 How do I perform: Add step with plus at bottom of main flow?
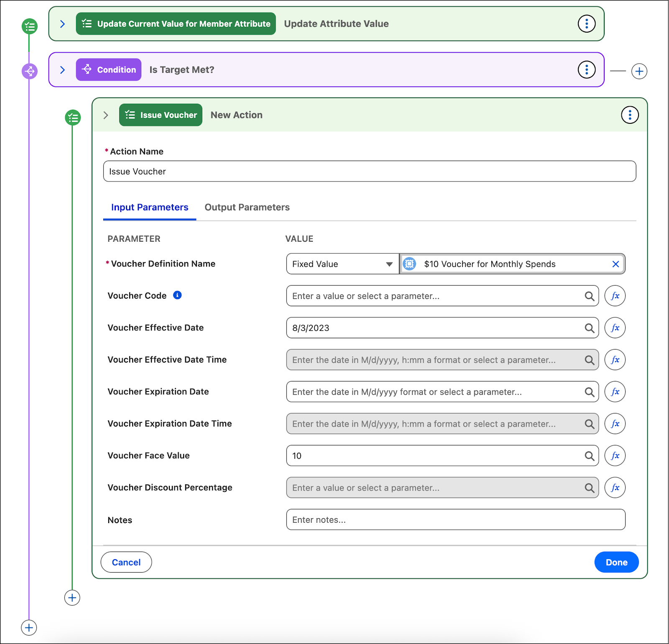pos(29,628)
